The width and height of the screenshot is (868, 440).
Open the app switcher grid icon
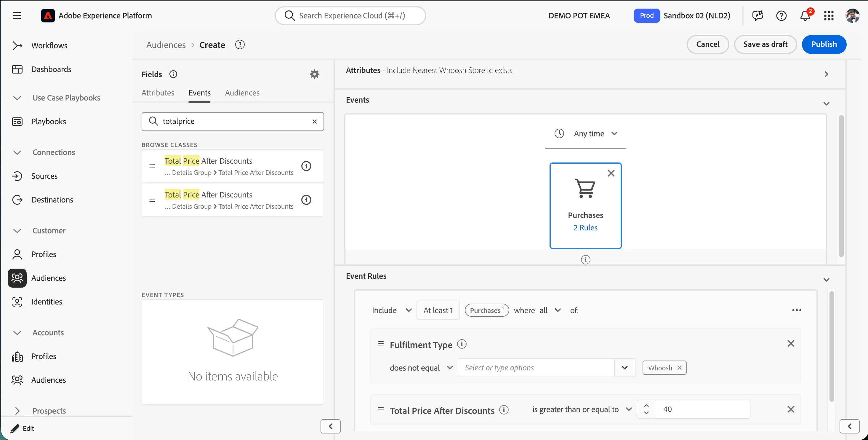tap(829, 15)
